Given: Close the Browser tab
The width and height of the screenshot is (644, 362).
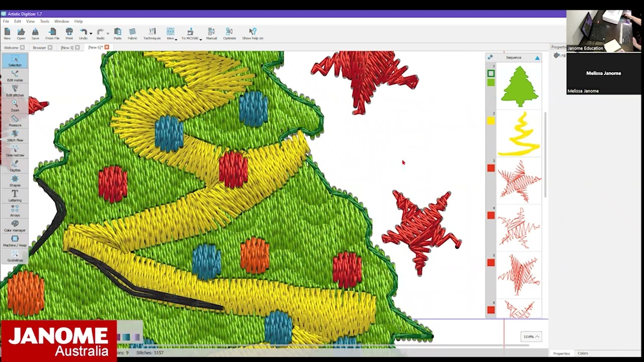Looking at the screenshot, I should [x=50, y=48].
